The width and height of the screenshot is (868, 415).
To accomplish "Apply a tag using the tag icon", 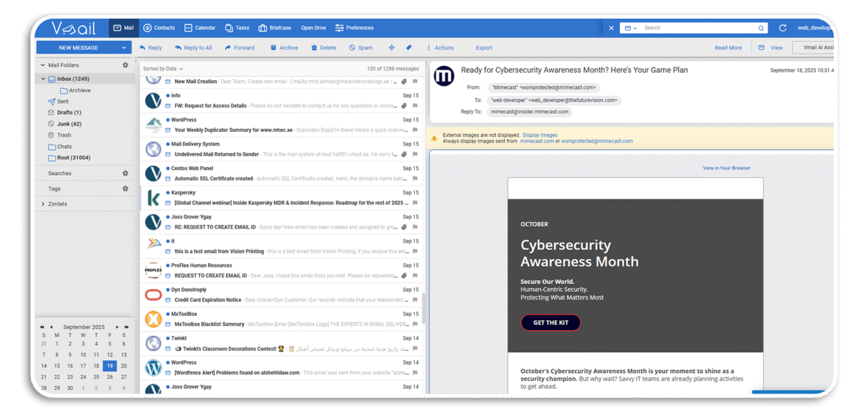I will coord(409,47).
